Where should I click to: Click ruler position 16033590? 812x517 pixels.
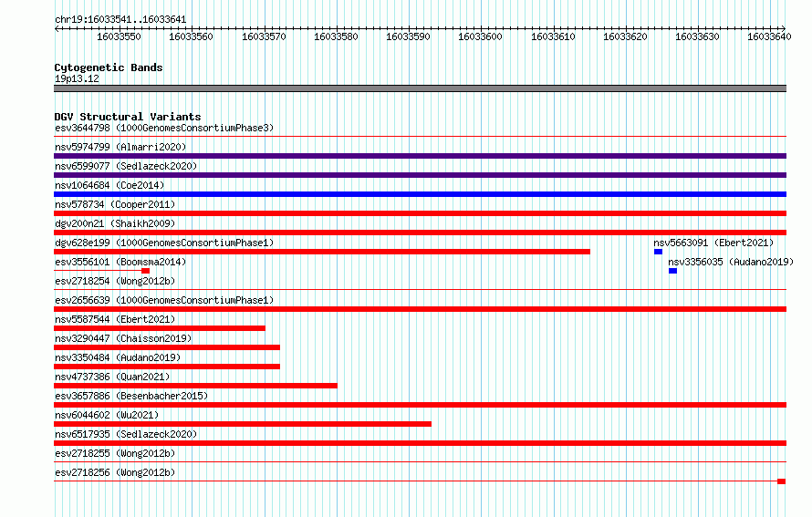pyautogui.click(x=408, y=36)
